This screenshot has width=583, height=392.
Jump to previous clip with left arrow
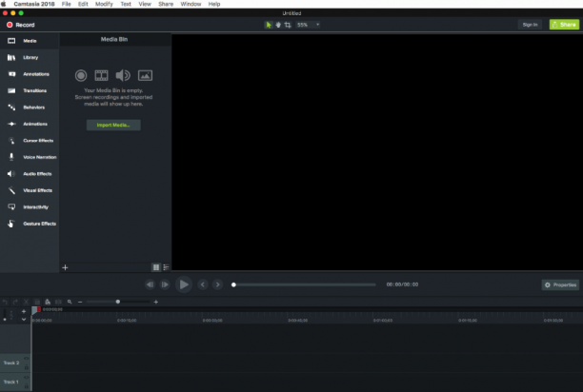pos(203,284)
